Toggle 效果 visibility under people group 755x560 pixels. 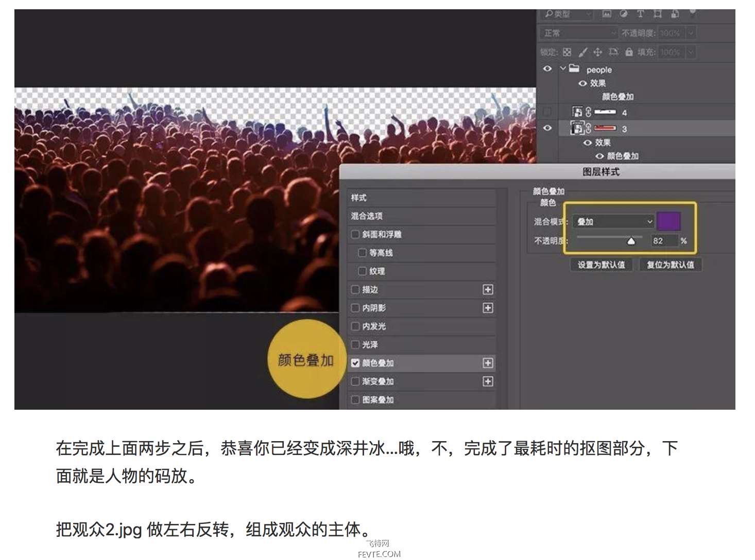pos(582,83)
